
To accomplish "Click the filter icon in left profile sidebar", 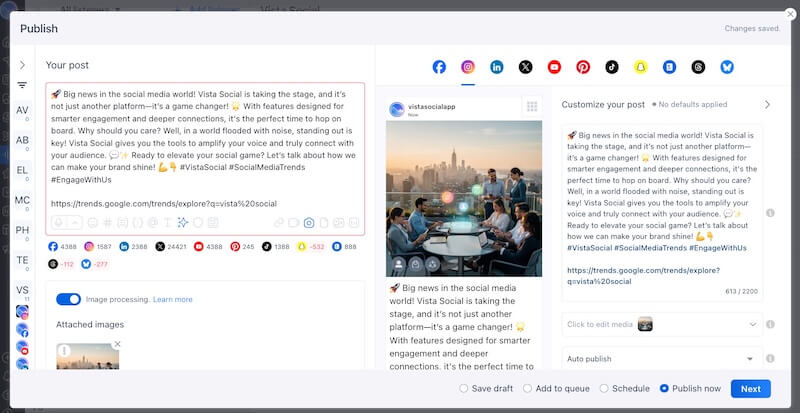I will coord(22,85).
